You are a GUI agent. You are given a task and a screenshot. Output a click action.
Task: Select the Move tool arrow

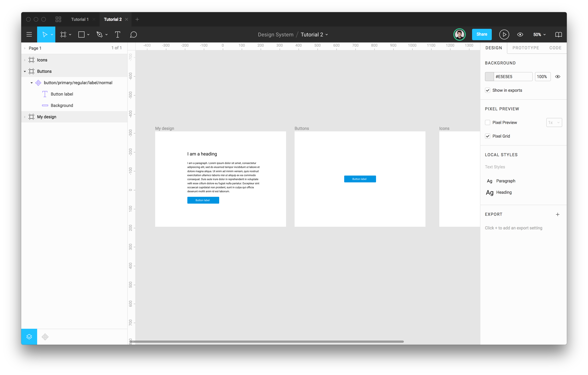45,35
